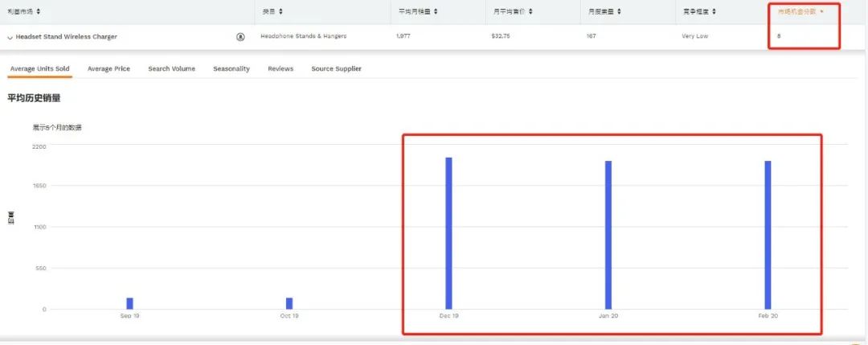The image size is (868, 345).
Task: Click the Headphone Stands & Hangers category
Action: pos(303,36)
